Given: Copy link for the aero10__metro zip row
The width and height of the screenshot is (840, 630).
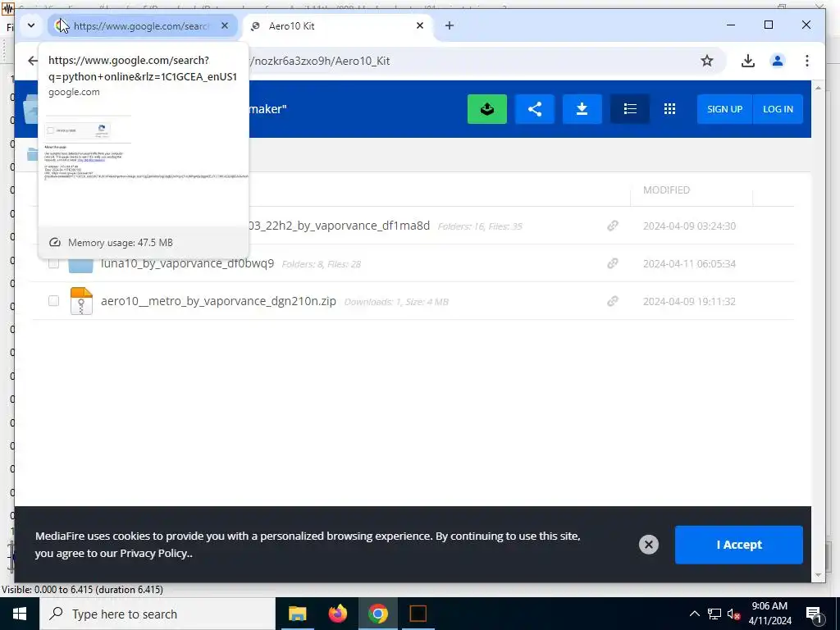Looking at the screenshot, I should pyautogui.click(x=612, y=301).
